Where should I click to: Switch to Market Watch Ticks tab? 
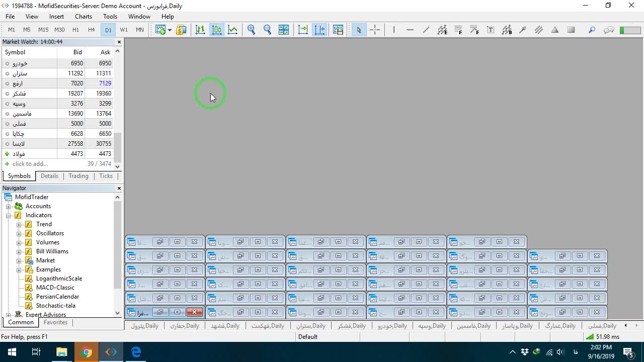106,176
